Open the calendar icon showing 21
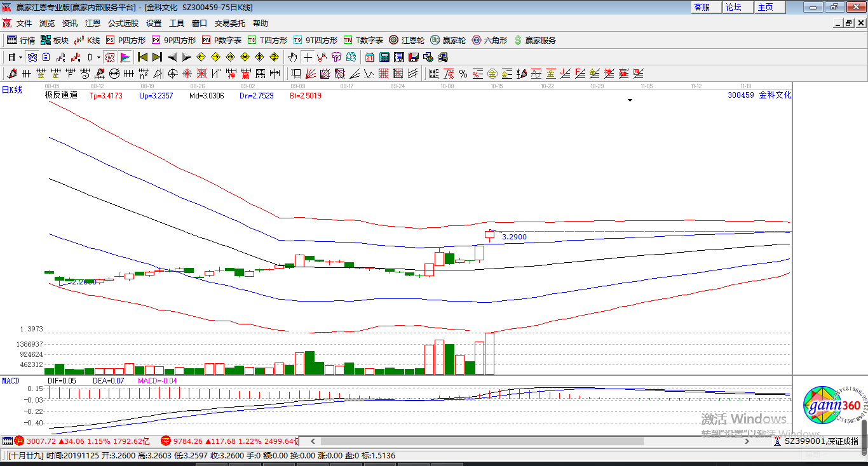The height and width of the screenshot is (466, 868). pyautogui.click(x=370, y=57)
